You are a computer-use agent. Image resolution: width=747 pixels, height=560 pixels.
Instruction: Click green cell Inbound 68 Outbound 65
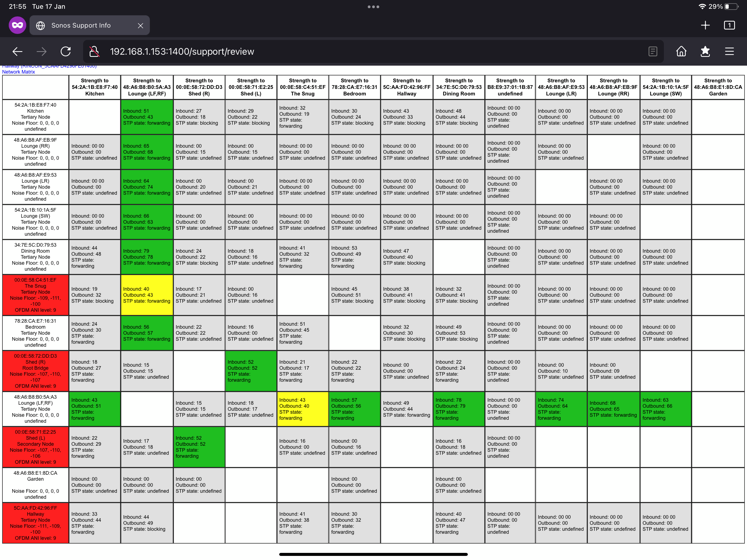coord(614,409)
